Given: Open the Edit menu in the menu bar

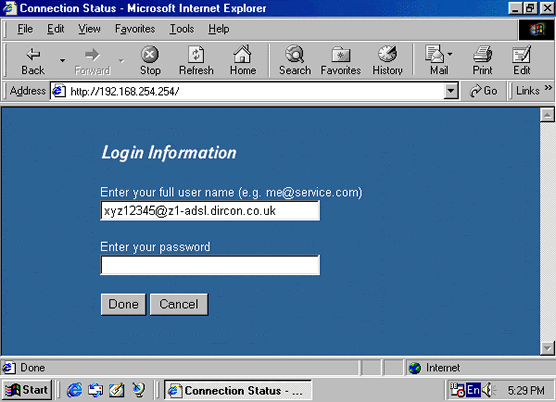Looking at the screenshot, I should click(56, 29).
